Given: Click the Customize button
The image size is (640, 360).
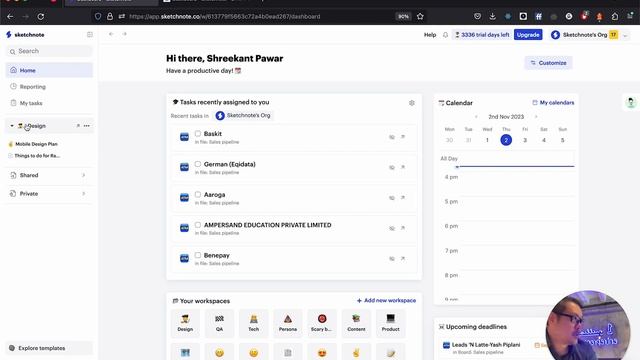Looking at the screenshot, I should (549, 63).
